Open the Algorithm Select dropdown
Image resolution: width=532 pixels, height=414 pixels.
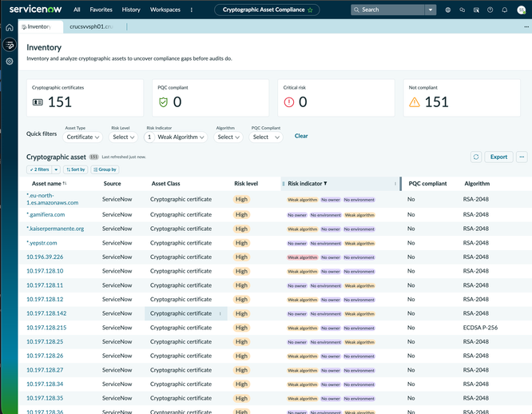[228, 137]
